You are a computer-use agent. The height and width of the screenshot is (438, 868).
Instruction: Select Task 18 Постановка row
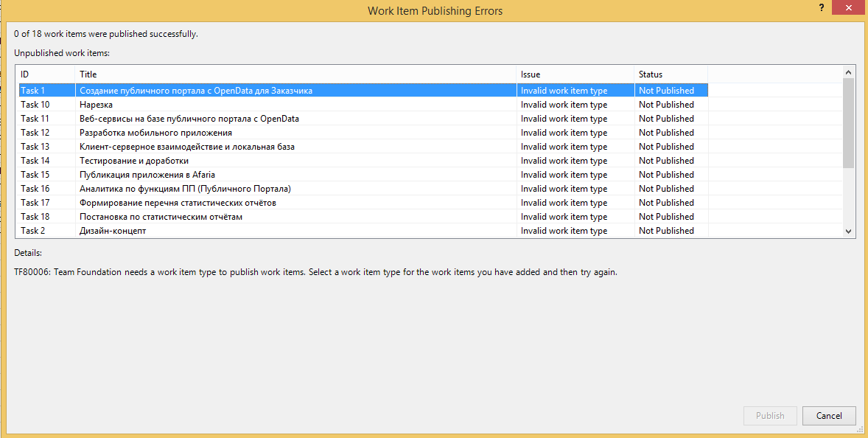(x=161, y=217)
